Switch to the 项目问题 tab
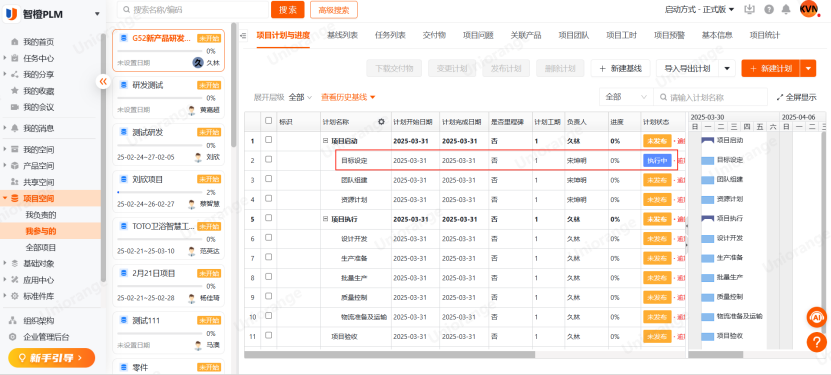The image size is (831, 375). pos(478,35)
